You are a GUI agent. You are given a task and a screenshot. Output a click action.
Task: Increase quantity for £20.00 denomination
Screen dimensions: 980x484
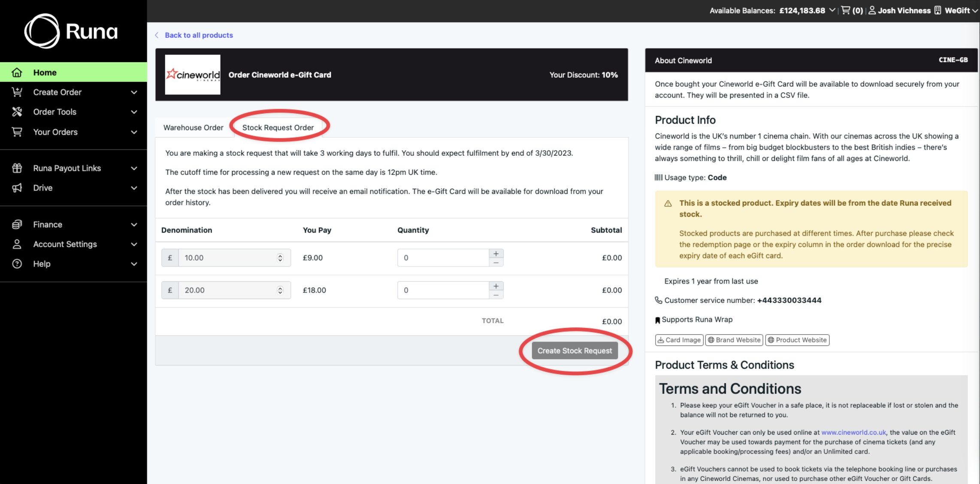coord(496,286)
